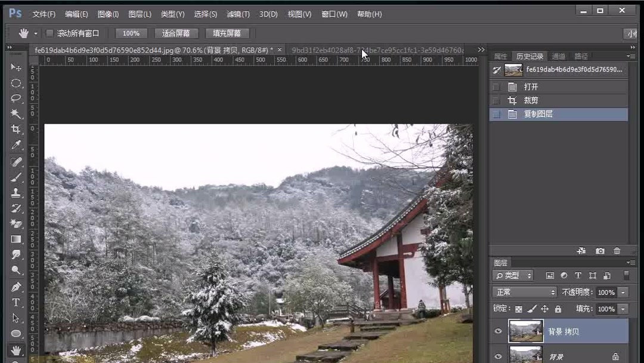Create a new snapshot in History panel
Image resolution: width=644 pixels, height=363 pixels.
click(x=600, y=251)
